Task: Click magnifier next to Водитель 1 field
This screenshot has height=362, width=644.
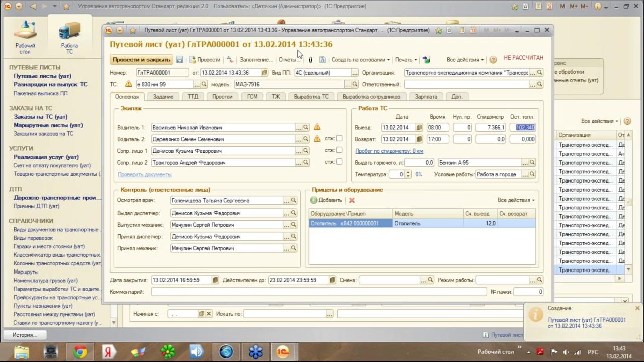Action: tap(306, 128)
